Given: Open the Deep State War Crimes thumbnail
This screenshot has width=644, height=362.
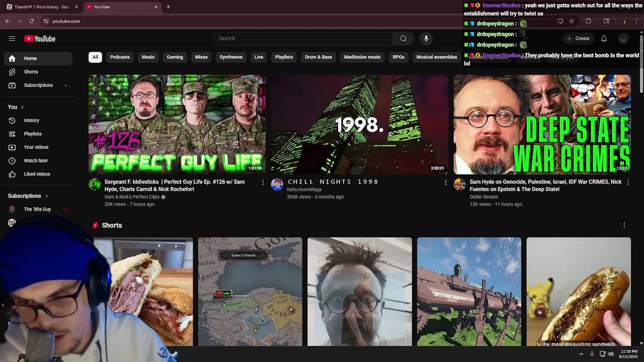Looking at the screenshot, I should [542, 124].
